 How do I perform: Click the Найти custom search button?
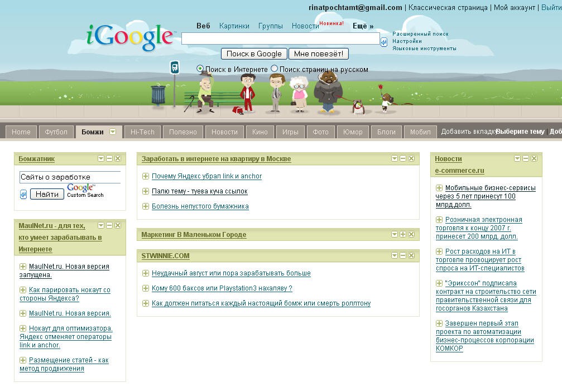pyautogui.click(x=47, y=194)
